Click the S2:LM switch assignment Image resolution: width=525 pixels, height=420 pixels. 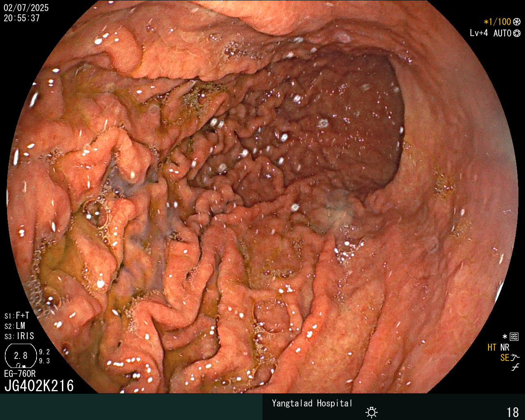pyautogui.click(x=15, y=326)
